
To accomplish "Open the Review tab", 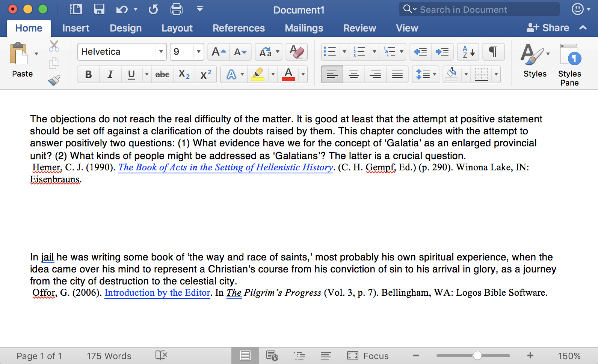I will tap(360, 28).
